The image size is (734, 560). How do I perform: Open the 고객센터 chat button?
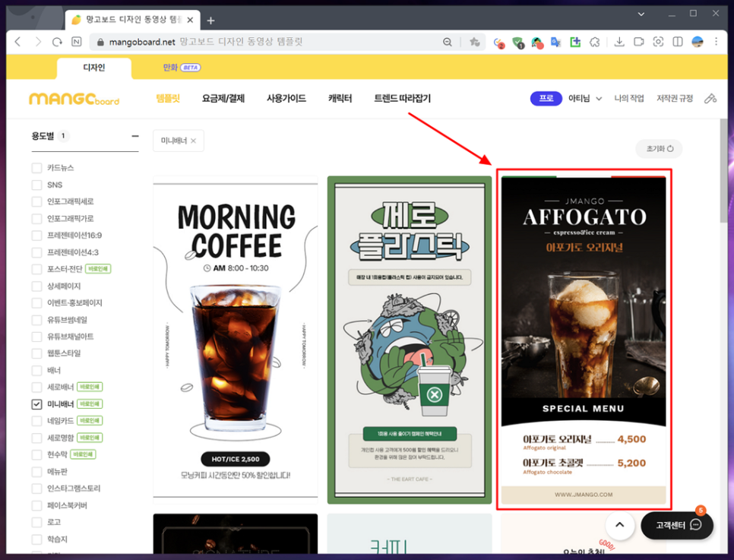[x=677, y=525]
